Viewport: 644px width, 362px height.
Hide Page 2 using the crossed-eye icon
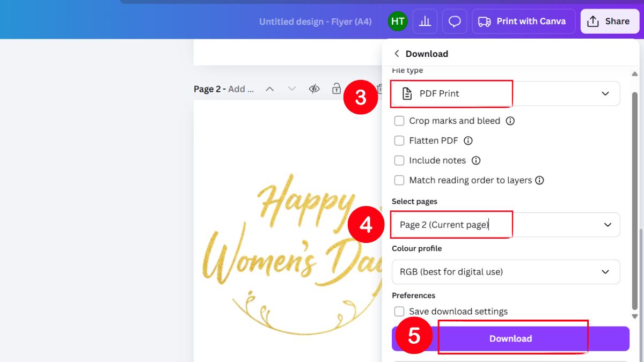(x=314, y=89)
